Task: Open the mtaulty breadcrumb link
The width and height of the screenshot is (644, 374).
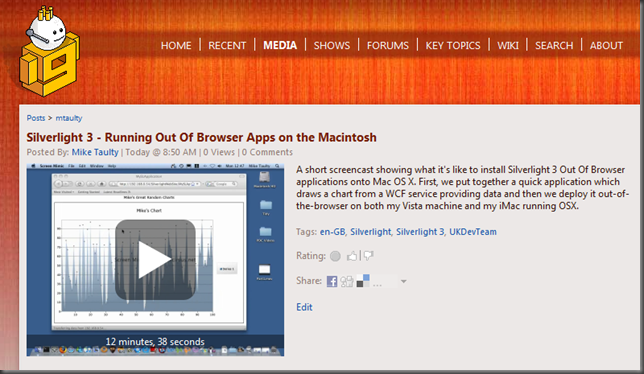Action: [69, 118]
